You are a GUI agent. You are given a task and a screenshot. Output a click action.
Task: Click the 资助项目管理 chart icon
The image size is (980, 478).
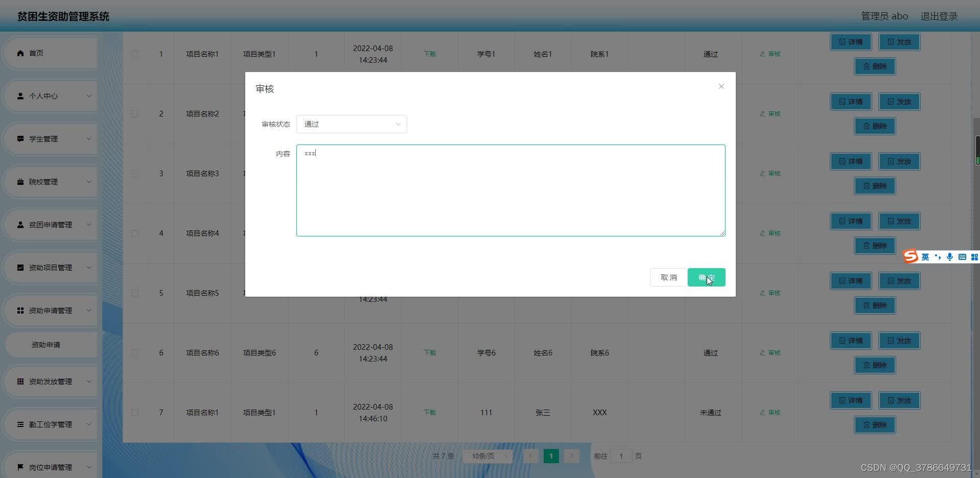click(x=20, y=268)
